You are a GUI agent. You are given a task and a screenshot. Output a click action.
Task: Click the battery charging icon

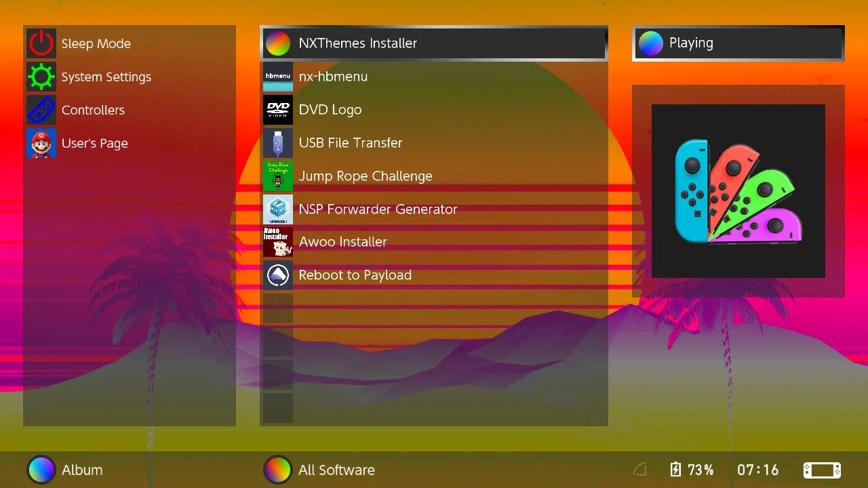675,470
